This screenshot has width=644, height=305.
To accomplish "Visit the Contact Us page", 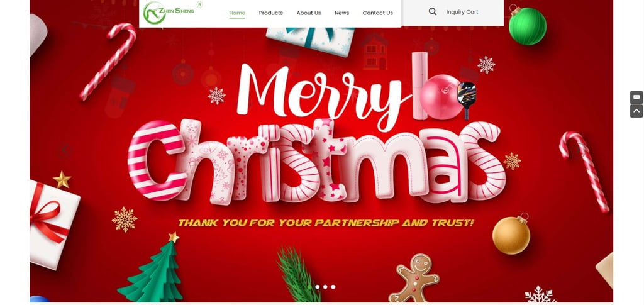I will pos(378,13).
